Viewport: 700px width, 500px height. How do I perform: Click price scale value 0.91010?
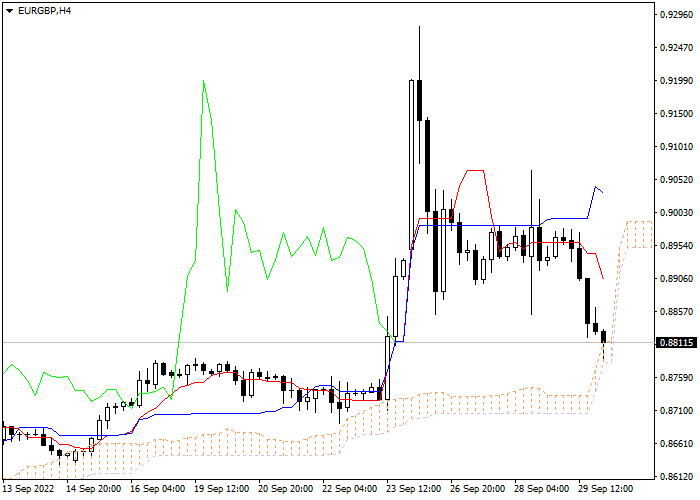(x=677, y=147)
